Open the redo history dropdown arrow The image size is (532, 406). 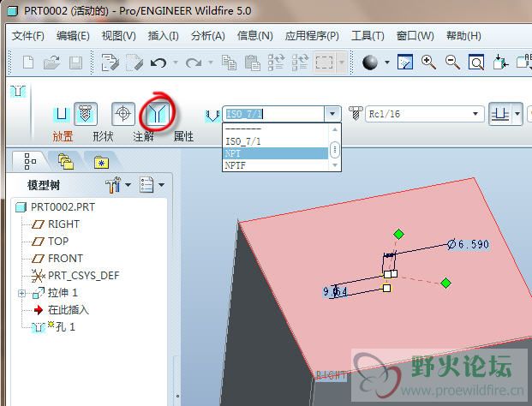pyautogui.click(x=211, y=63)
